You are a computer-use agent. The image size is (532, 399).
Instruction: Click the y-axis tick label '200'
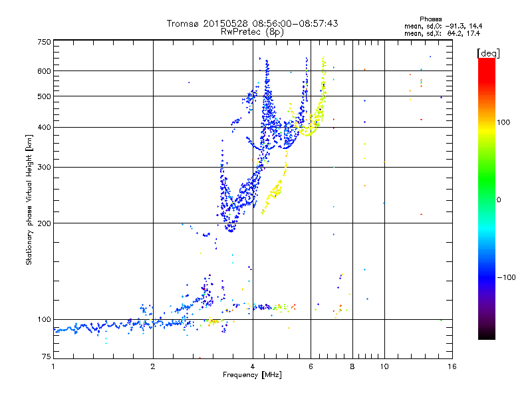[44, 223]
